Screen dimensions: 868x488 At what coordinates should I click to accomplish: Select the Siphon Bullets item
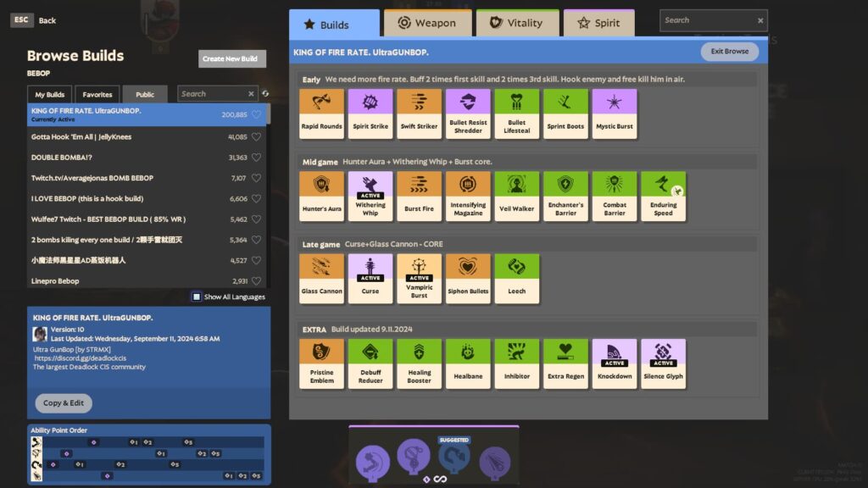click(x=468, y=279)
